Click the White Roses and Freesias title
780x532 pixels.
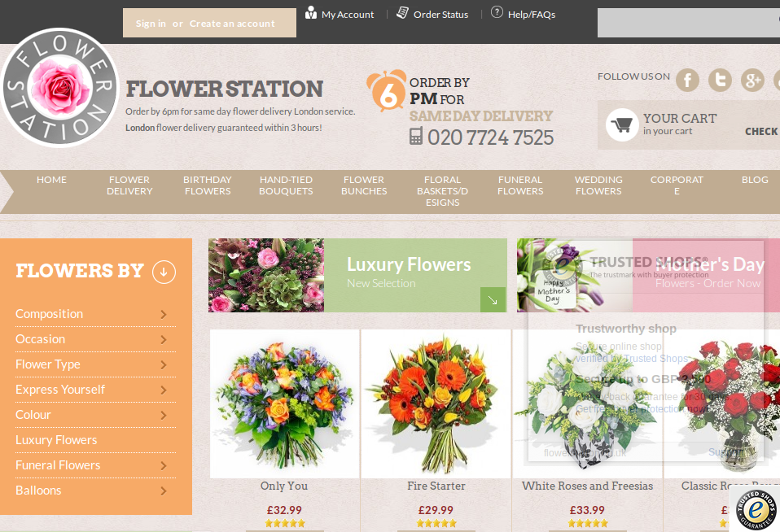pos(588,486)
